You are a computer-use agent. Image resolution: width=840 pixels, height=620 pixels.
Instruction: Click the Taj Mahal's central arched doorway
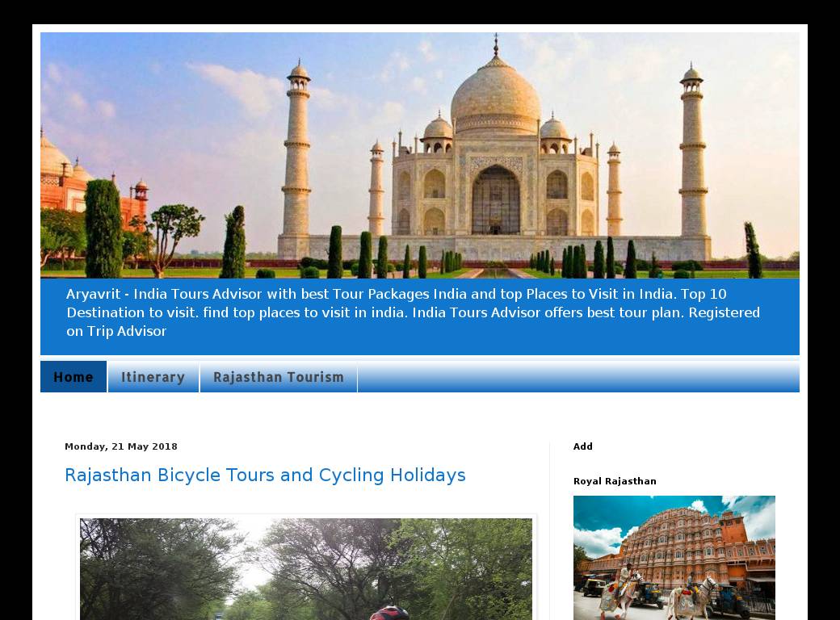point(495,202)
